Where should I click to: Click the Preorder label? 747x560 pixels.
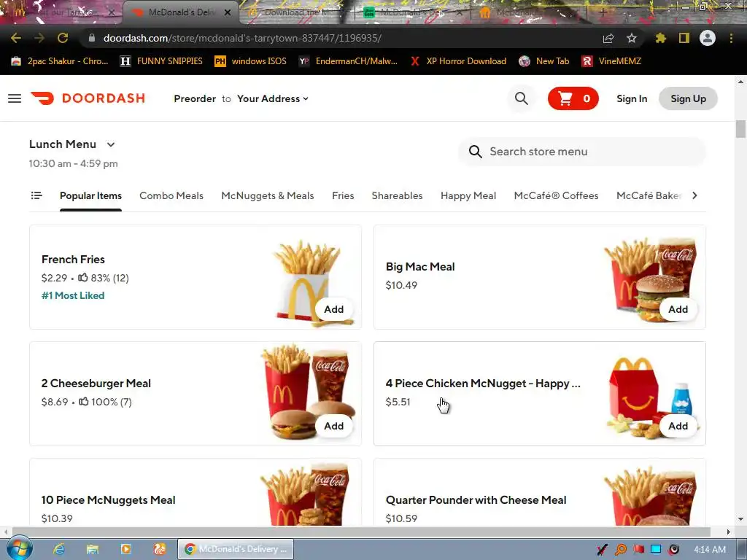195,98
